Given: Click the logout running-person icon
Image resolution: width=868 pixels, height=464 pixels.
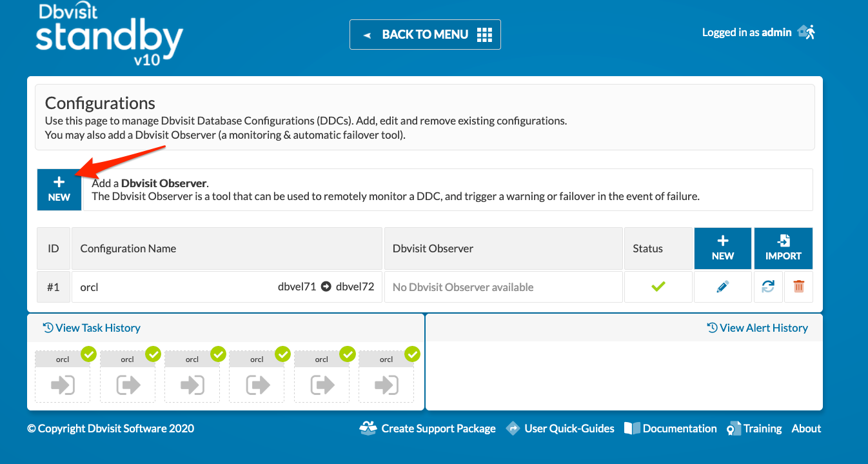Looking at the screenshot, I should 807,32.
